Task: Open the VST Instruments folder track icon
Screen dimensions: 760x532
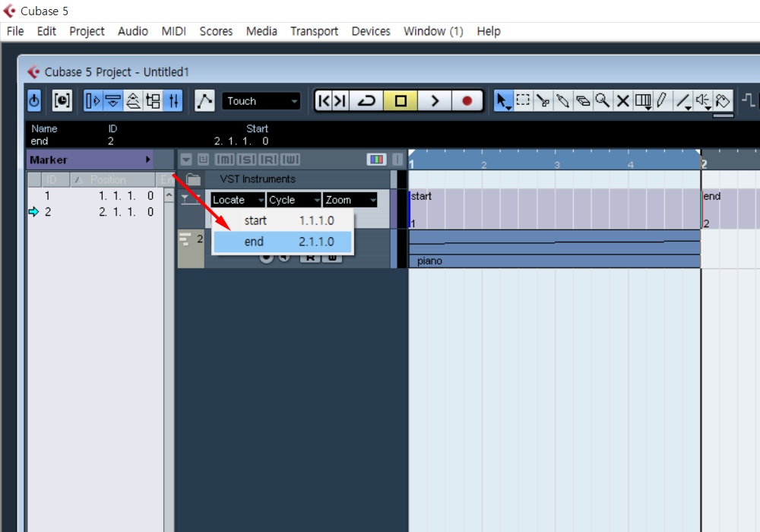Action: point(193,179)
